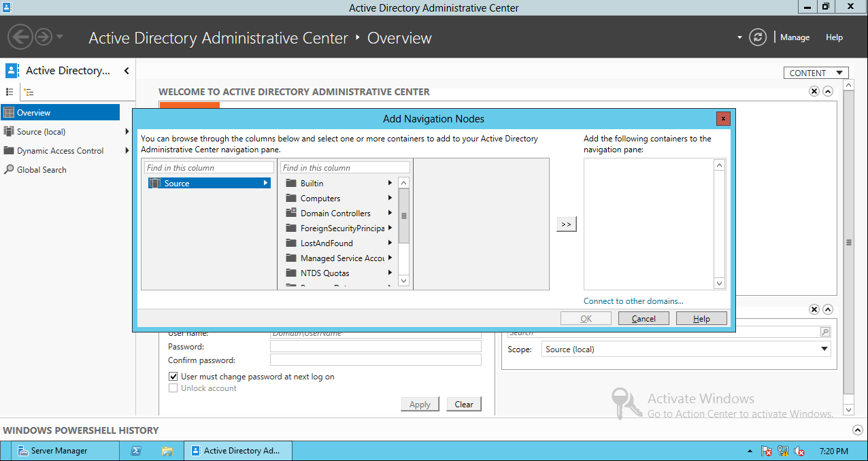The height and width of the screenshot is (461, 868).
Task: Open Windows PowerShell from the taskbar
Action: pyautogui.click(x=137, y=450)
